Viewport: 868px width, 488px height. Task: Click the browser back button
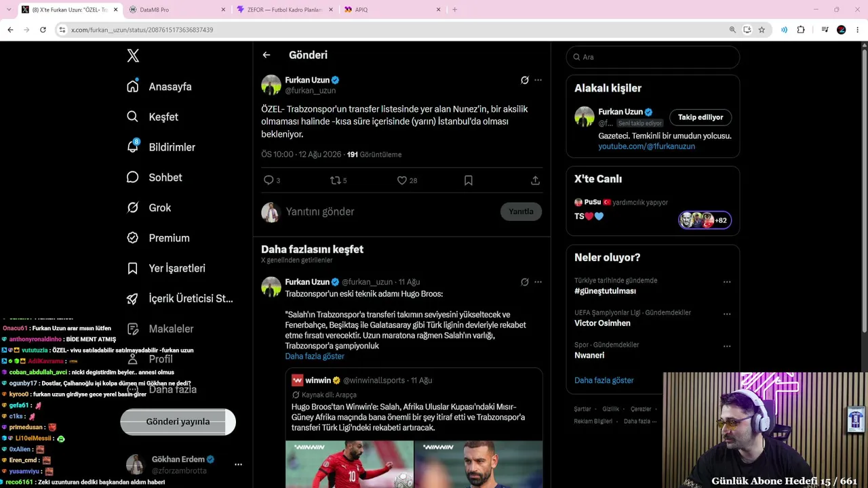click(10, 30)
